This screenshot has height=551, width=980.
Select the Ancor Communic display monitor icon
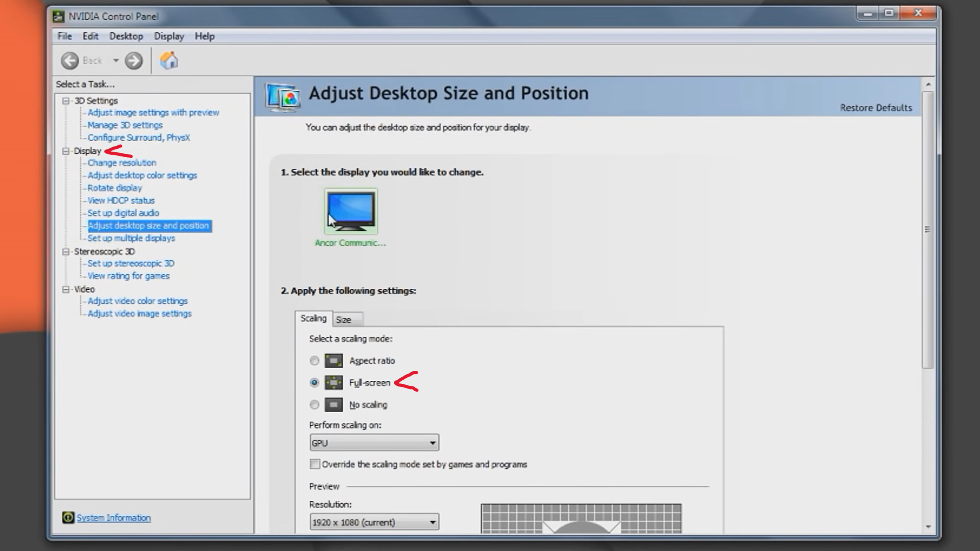coord(351,211)
